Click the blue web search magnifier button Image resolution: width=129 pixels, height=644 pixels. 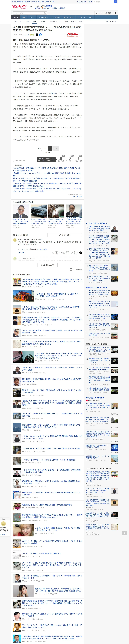point(115,2)
